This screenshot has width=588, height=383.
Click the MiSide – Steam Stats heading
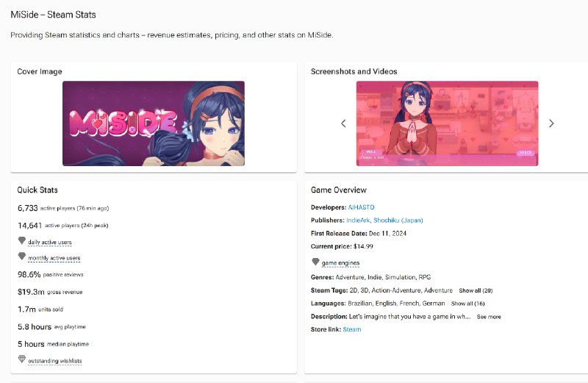(x=53, y=15)
